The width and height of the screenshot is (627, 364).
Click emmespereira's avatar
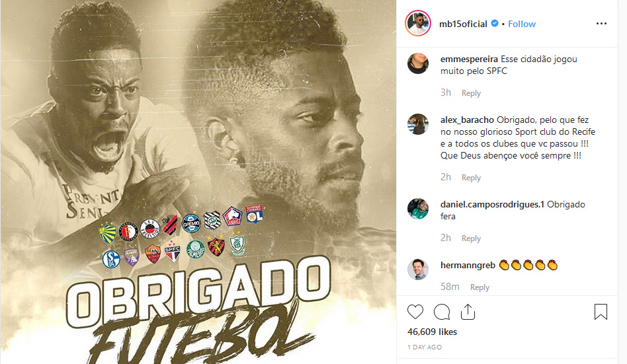tap(418, 63)
